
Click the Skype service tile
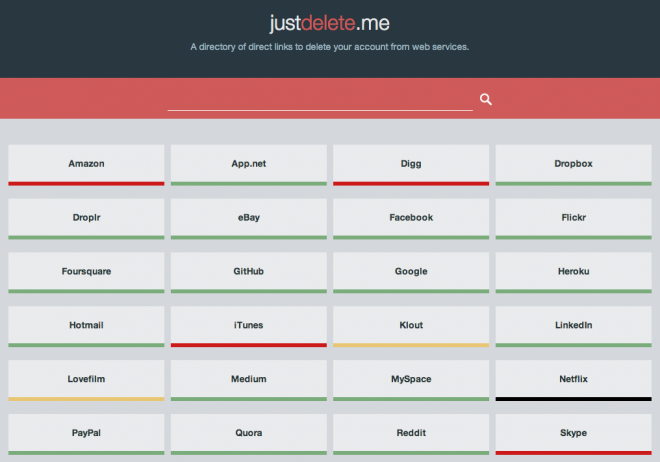point(573,434)
